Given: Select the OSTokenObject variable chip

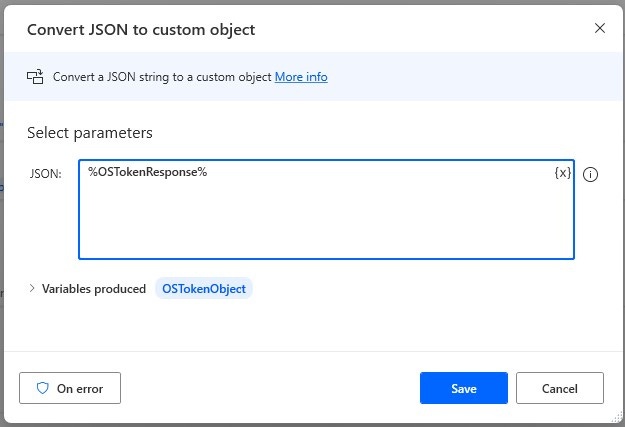Looking at the screenshot, I should pyautogui.click(x=203, y=289).
